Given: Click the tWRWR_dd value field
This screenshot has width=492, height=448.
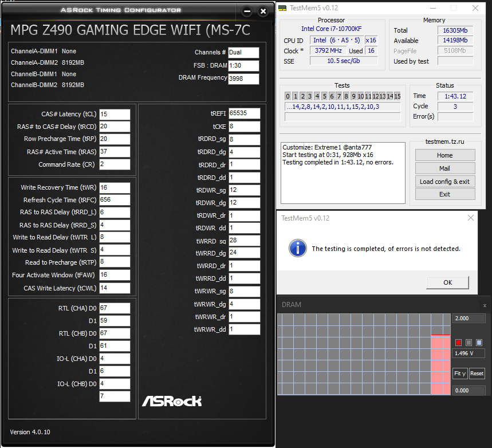Looking at the screenshot, I should (x=245, y=329).
